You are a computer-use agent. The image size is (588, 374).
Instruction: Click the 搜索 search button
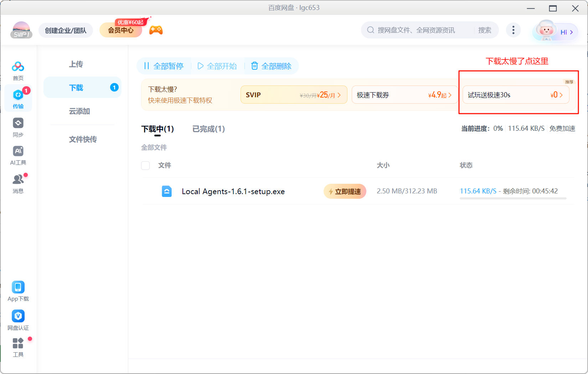point(485,30)
